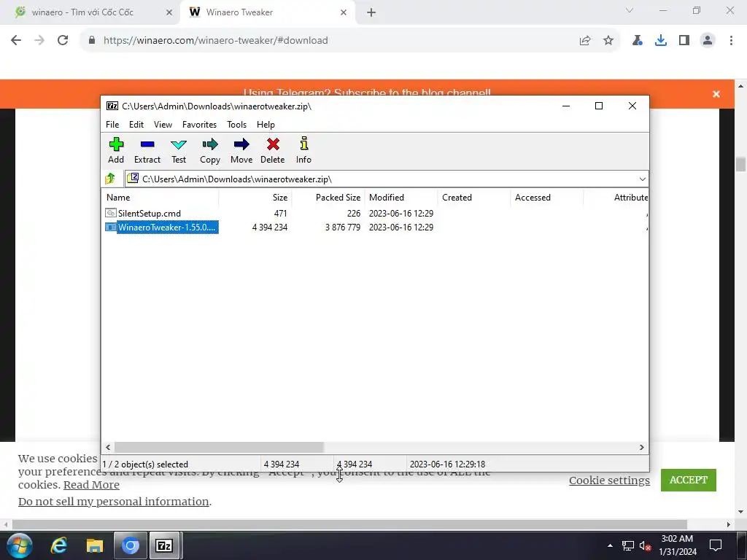Open the browser labs flask icon
This screenshot has height=560, width=747.
click(638, 41)
